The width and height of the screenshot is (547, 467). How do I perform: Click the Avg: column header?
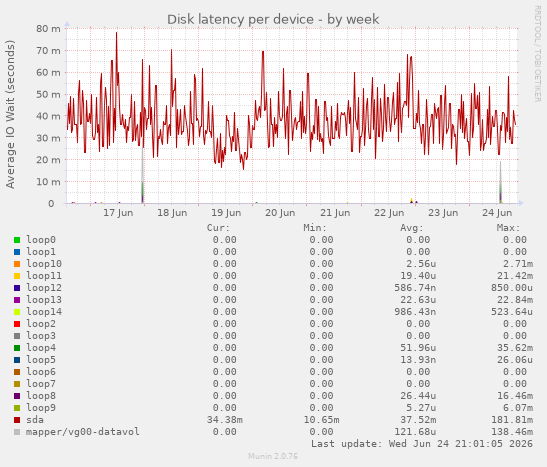click(x=412, y=228)
